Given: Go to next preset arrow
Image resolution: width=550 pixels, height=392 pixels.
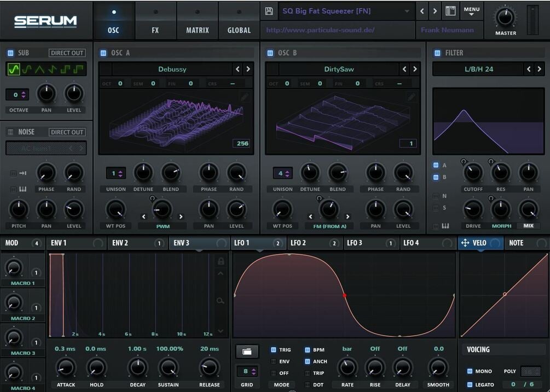Looking at the screenshot, I should (x=435, y=11).
